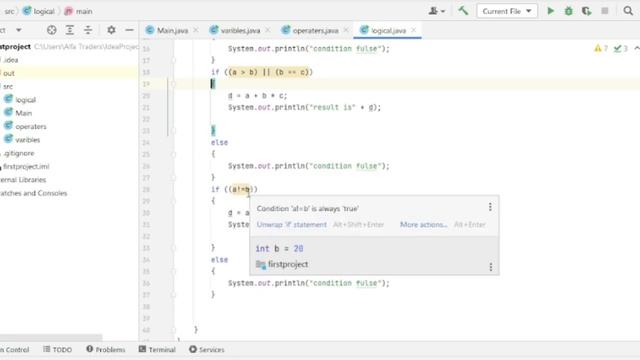Screen dimensions: 640x360
Task: Hide the project tool window
Action: click(129, 30)
